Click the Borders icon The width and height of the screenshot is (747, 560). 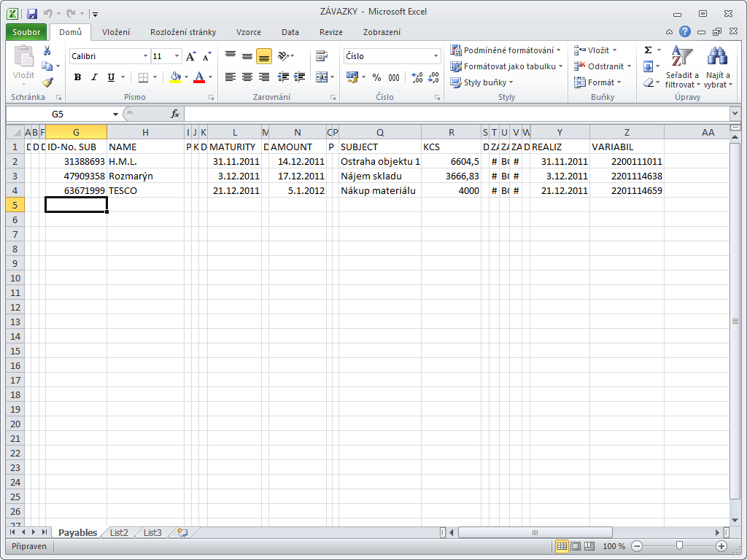pos(143,77)
